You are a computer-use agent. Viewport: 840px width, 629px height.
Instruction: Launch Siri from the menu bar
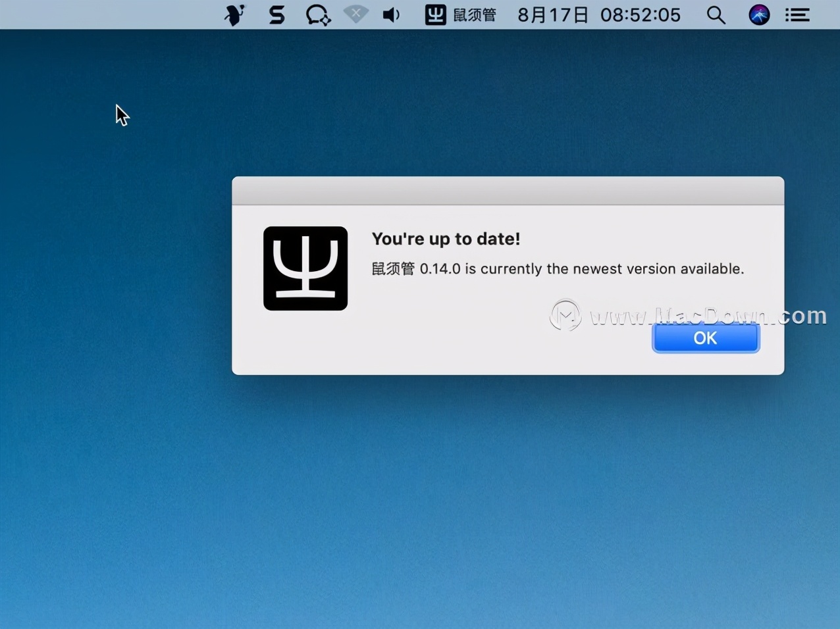[759, 14]
